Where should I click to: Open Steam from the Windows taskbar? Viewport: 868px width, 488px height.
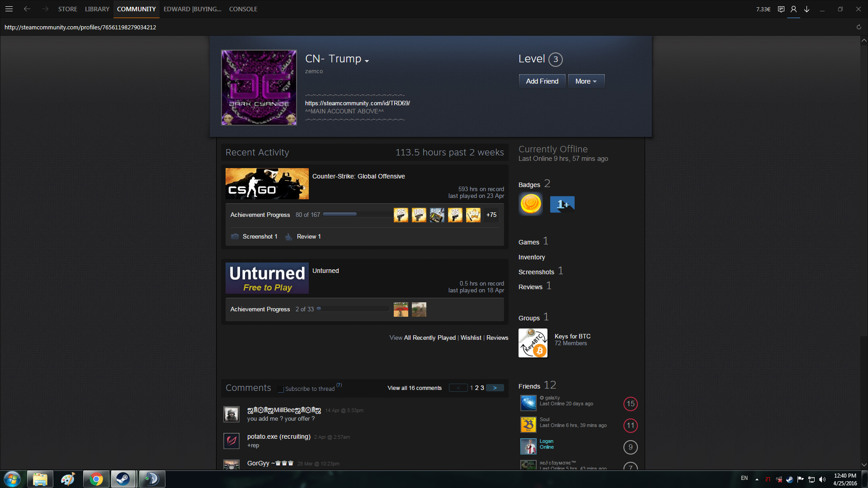[123, 479]
